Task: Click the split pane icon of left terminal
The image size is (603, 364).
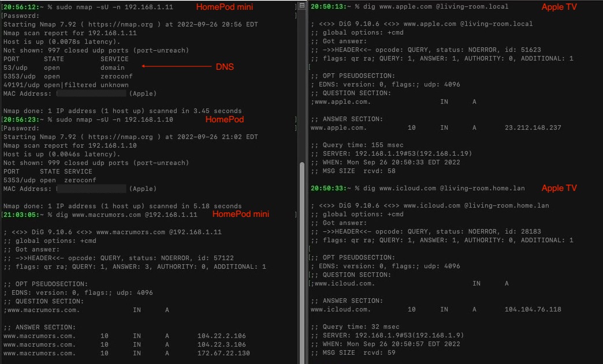Action: [302, 5]
